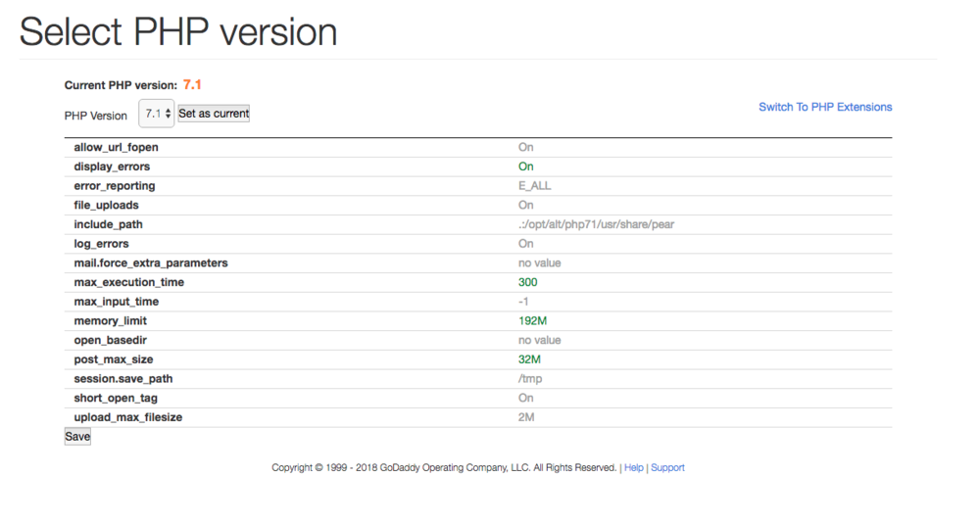Select the max_execution_time setting name

128,282
